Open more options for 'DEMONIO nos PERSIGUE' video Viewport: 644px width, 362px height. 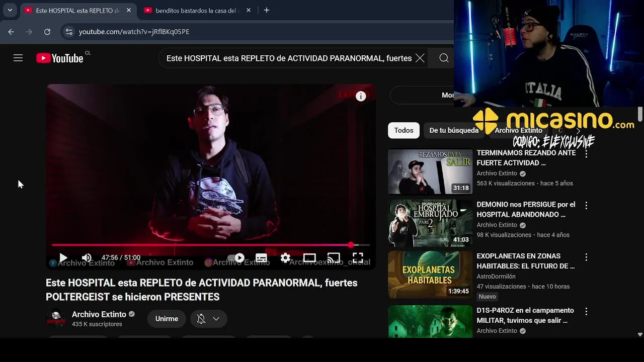coord(586,205)
